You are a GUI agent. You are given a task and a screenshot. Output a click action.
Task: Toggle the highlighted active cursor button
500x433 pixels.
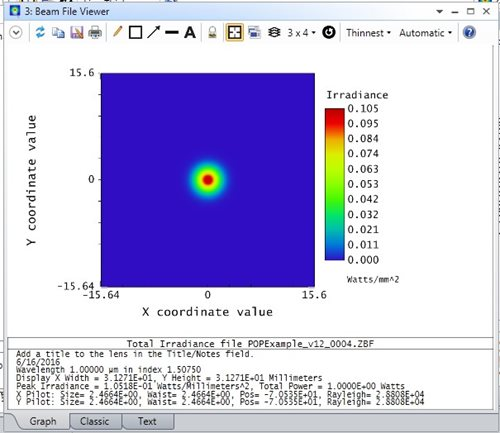point(234,33)
